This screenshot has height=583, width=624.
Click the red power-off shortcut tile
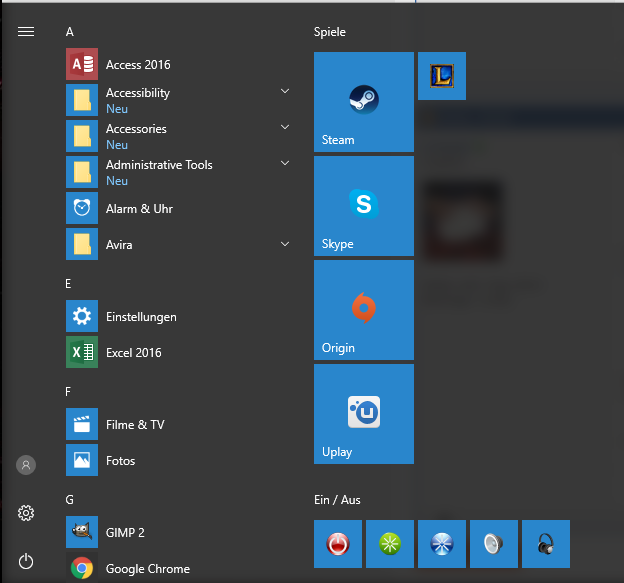click(338, 544)
